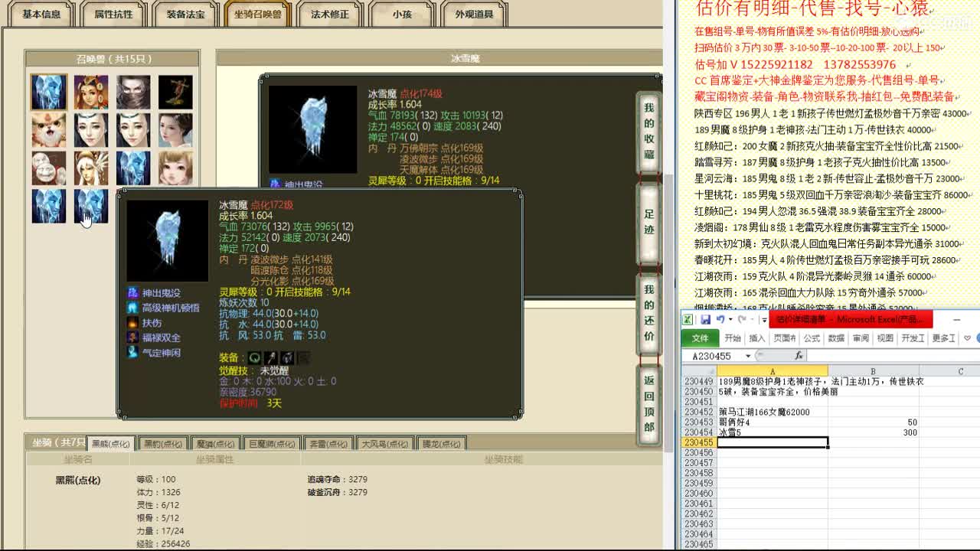Select the fluffy white cat summon portrait
This screenshot has height=551, width=980.
tap(49, 130)
